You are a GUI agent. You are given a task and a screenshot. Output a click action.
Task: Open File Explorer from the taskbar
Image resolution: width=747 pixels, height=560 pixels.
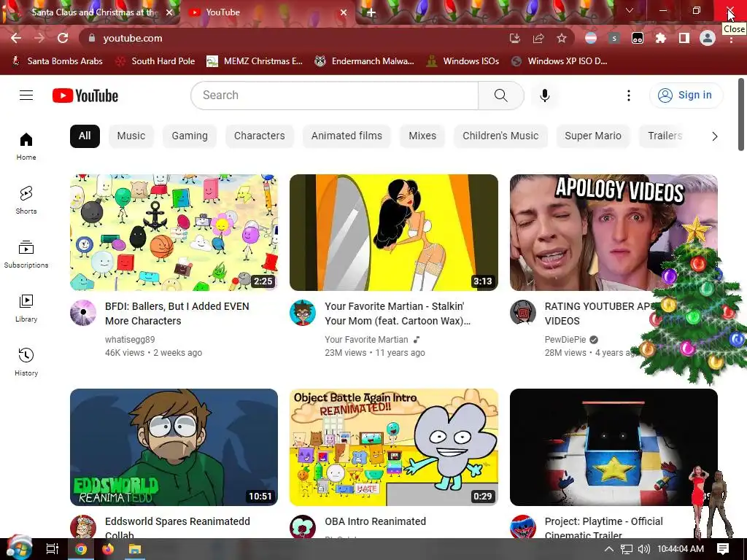tap(135, 549)
